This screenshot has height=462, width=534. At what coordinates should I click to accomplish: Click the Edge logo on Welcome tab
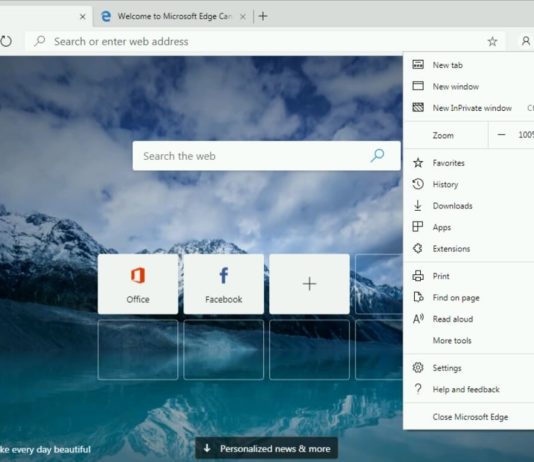(x=106, y=16)
